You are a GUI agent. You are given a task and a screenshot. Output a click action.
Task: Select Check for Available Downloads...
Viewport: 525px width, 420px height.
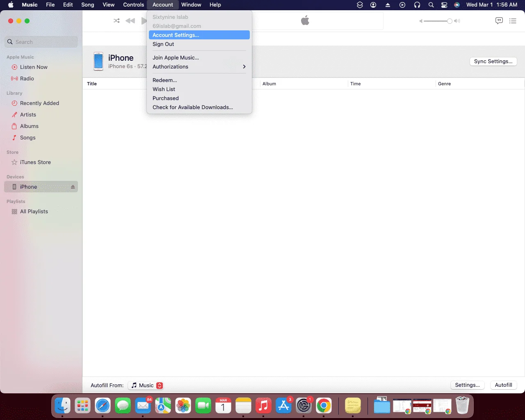click(199, 107)
